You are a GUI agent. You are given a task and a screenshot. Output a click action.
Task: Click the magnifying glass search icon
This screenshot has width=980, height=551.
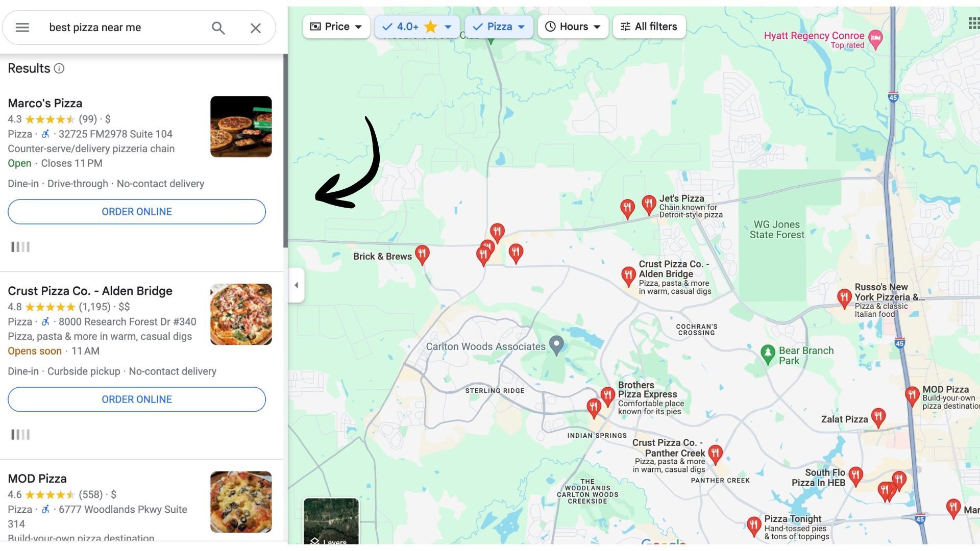point(218,28)
